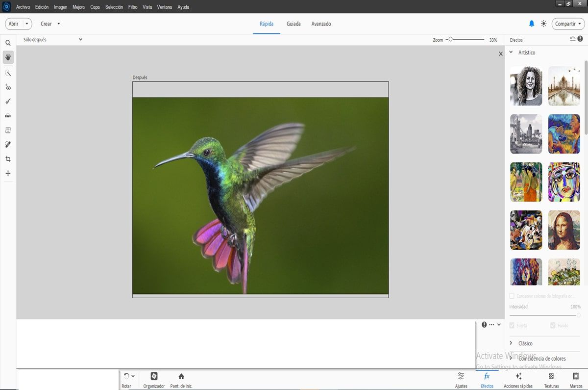Select the Hand tool
This screenshot has width=588, height=390.
pyautogui.click(x=8, y=57)
